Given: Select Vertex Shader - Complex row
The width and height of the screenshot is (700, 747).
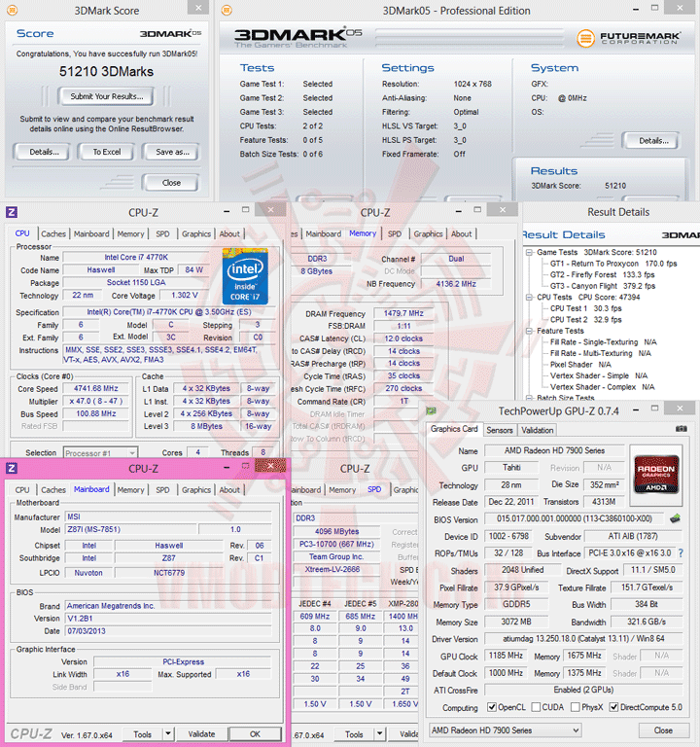Looking at the screenshot, I should (603, 387).
